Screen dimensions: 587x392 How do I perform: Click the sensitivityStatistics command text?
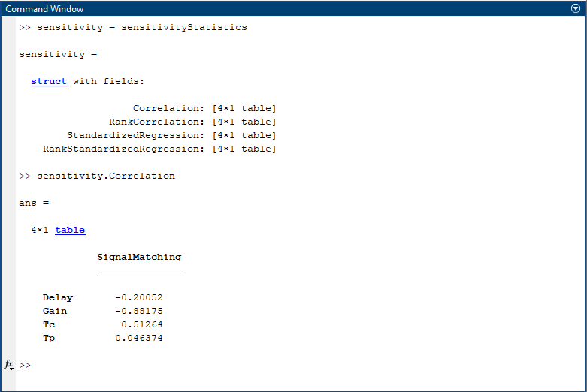point(183,27)
